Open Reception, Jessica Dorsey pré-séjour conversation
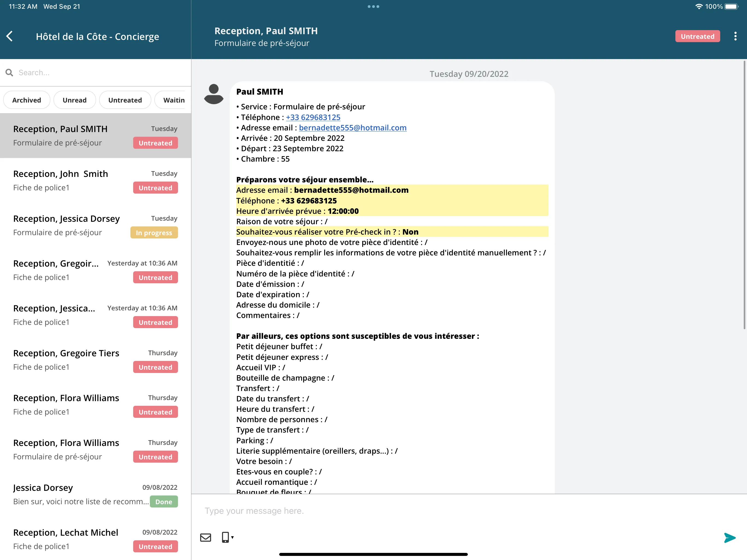 click(96, 225)
